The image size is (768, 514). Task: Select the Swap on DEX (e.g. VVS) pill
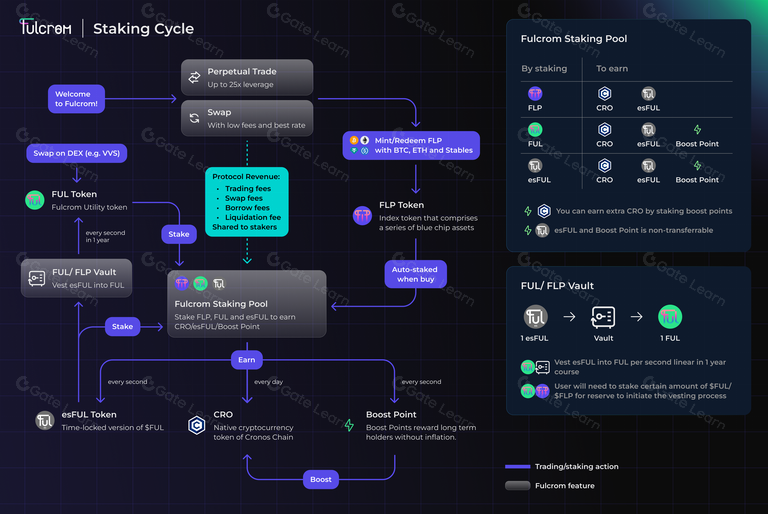[77, 153]
